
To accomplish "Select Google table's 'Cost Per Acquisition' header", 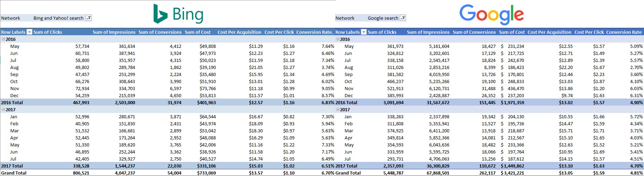I will (x=549, y=32).
